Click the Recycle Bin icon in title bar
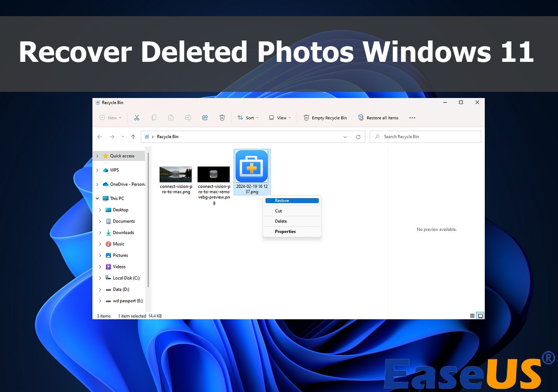558x392 pixels. click(x=98, y=103)
